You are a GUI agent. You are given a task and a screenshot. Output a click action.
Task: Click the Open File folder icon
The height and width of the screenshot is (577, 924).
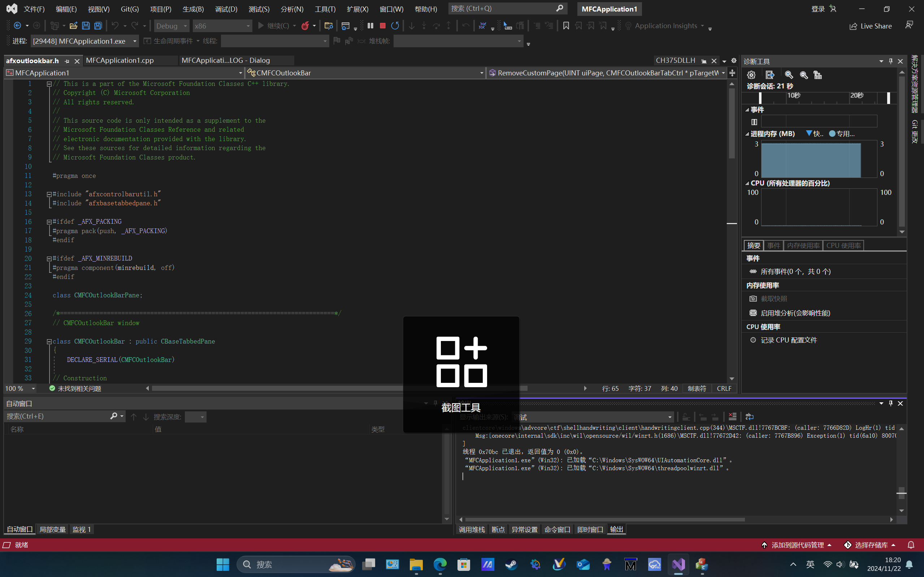click(73, 26)
